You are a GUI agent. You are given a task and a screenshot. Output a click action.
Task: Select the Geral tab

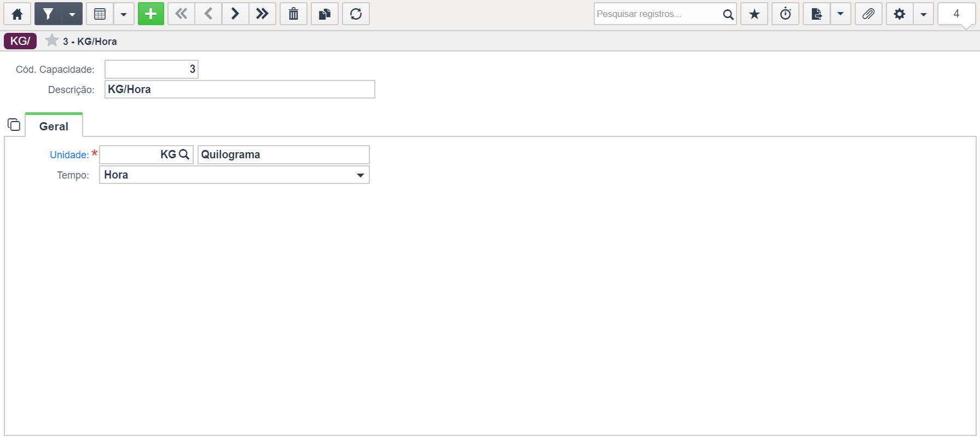[54, 126]
